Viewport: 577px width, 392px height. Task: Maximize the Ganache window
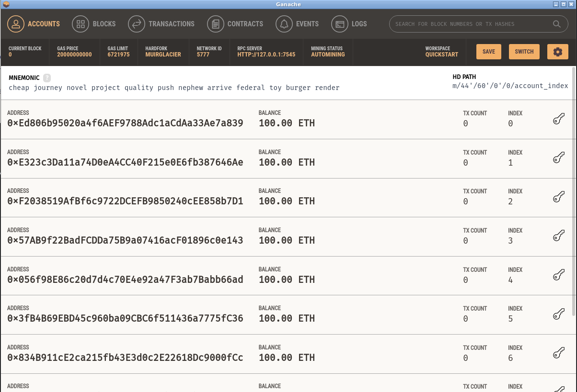(564, 4)
